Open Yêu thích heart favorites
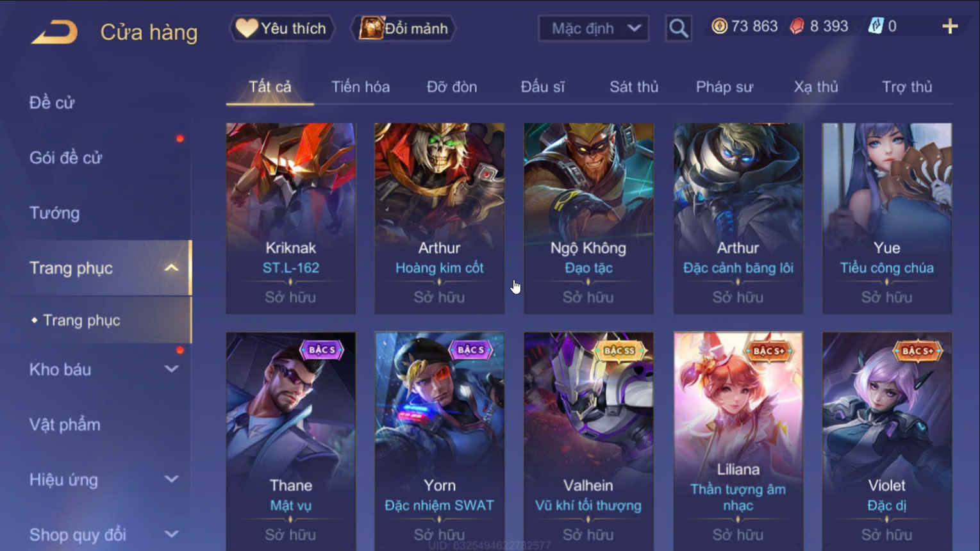980x551 pixels. click(x=282, y=28)
